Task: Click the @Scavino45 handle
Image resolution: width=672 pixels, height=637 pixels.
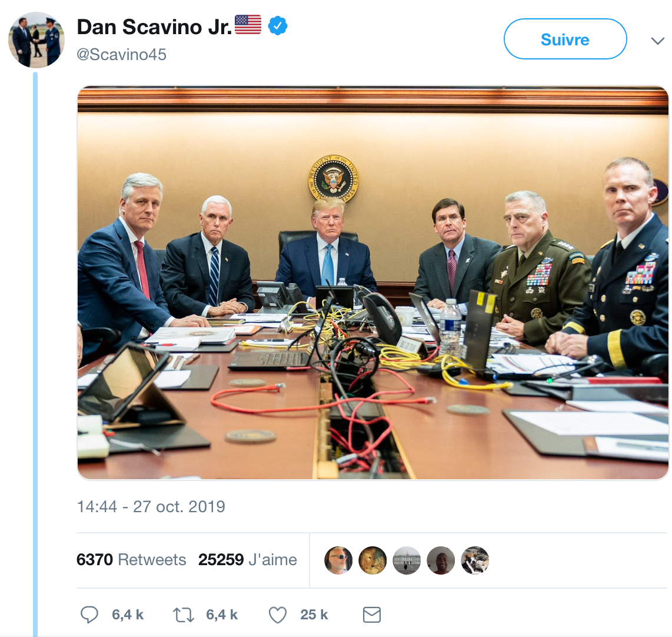Action: [x=122, y=55]
